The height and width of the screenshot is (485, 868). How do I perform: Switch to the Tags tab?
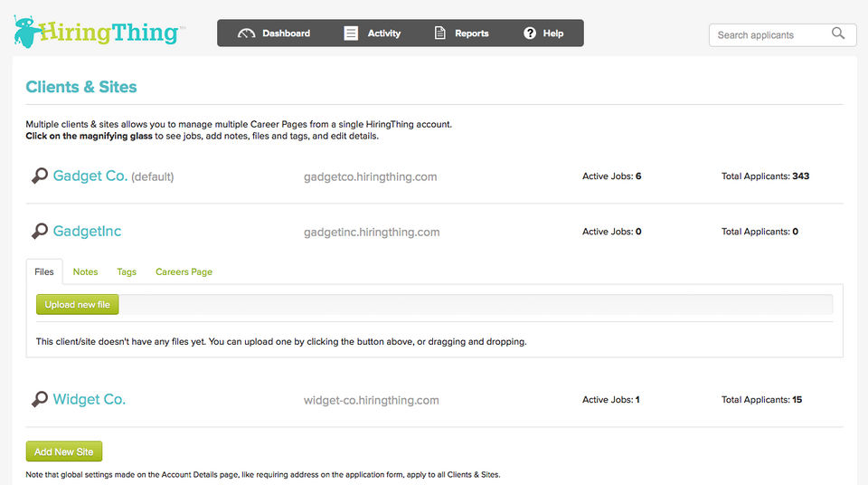tap(127, 271)
